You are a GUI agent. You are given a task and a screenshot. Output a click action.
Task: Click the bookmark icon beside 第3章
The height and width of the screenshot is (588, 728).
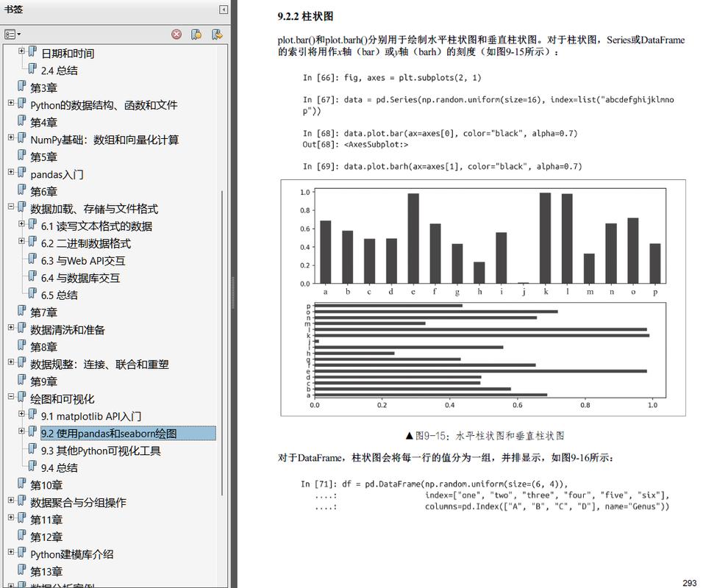pyautogui.click(x=22, y=87)
